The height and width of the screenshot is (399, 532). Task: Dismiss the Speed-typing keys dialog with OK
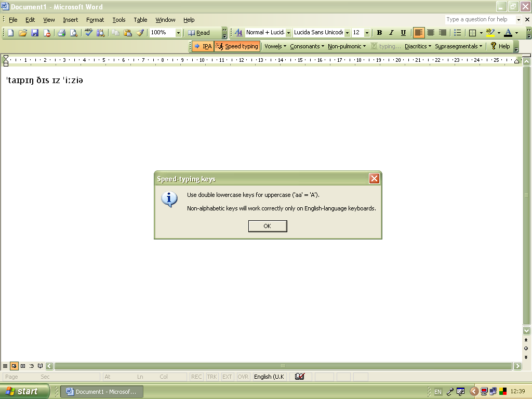pos(267,226)
